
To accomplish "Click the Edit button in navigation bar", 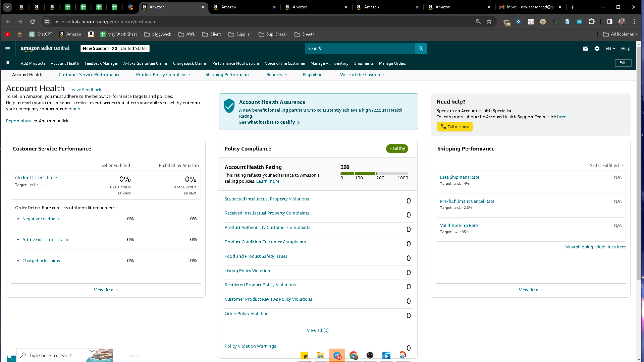I will [623, 63].
